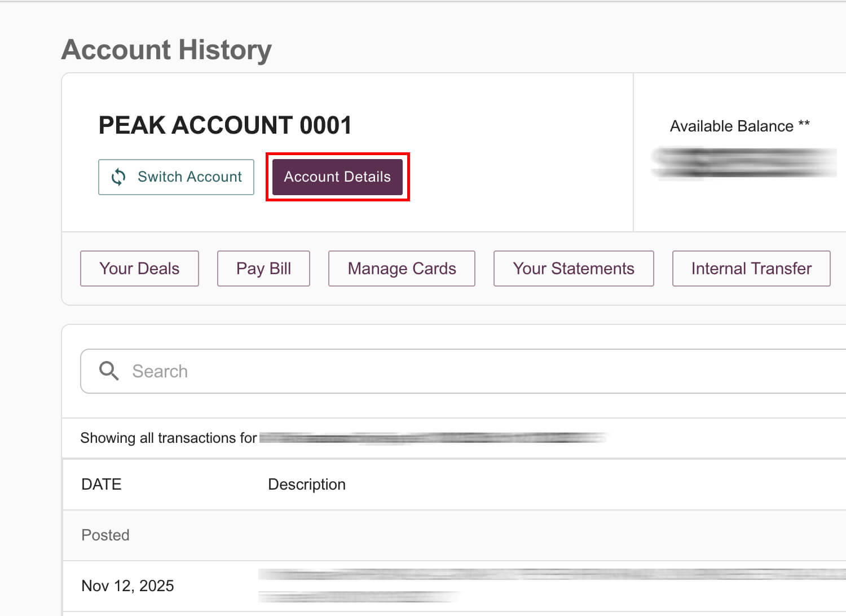The width and height of the screenshot is (846, 616).
Task: Select the Nov 12, 2025 transaction row
Action: [x=127, y=586]
